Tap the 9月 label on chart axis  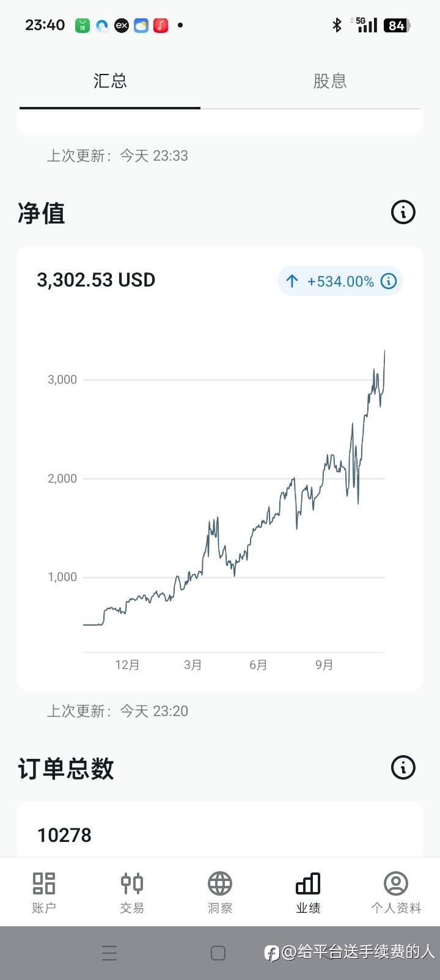point(324,665)
